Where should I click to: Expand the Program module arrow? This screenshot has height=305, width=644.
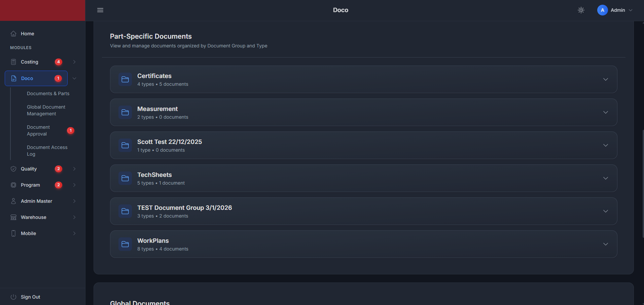point(74,185)
